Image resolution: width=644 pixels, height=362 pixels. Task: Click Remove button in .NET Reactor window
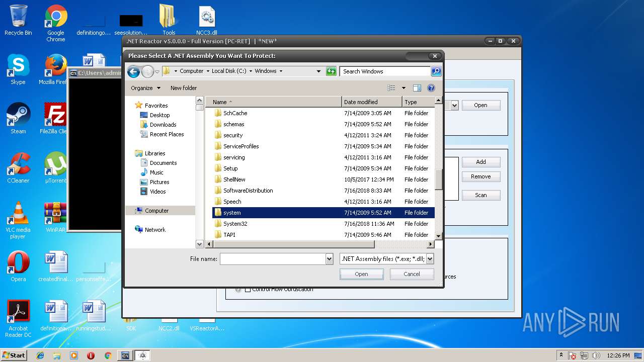click(x=481, y=176)
